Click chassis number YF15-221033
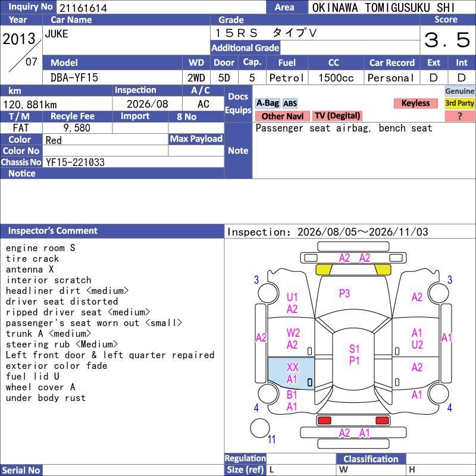The height and width of the screenshot is (476, 476). pyautogui.click(x=75, y=162)
